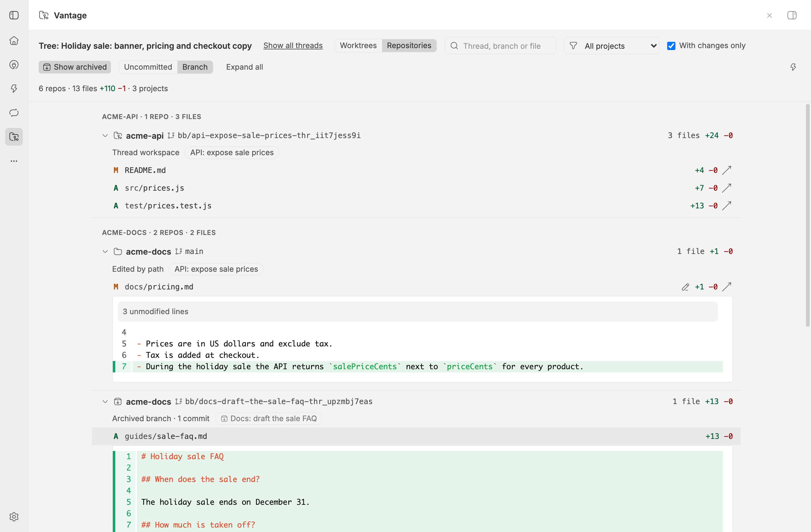Image resolution: width=811 pixels, height=532 pixels.
Task: Open README.md diff arrow icon
Action: click(727, 170)
